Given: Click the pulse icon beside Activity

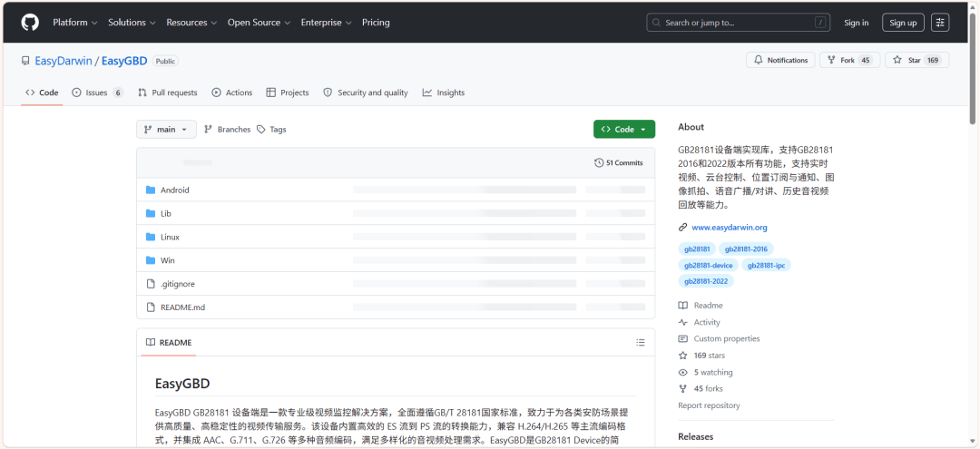Looking at the screenshot, I should tap(682, 322).
